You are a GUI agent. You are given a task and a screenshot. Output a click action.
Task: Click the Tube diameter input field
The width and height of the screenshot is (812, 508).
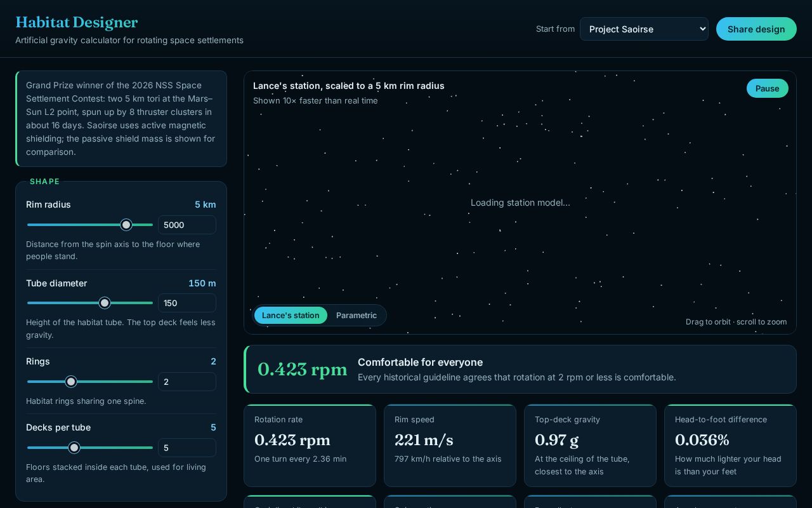point(187,303)
